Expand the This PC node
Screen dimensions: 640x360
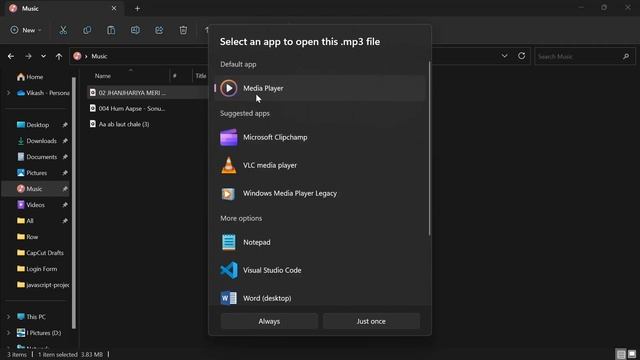9,317
